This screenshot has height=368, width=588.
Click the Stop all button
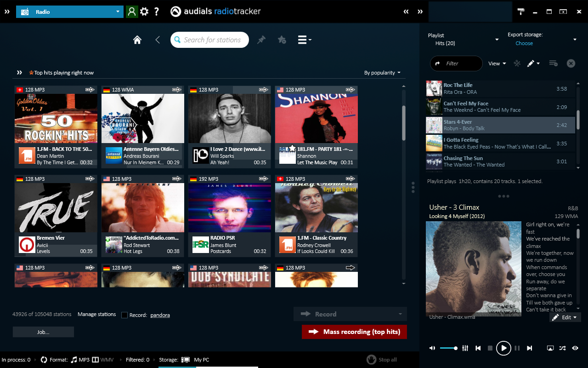(382, 360)
